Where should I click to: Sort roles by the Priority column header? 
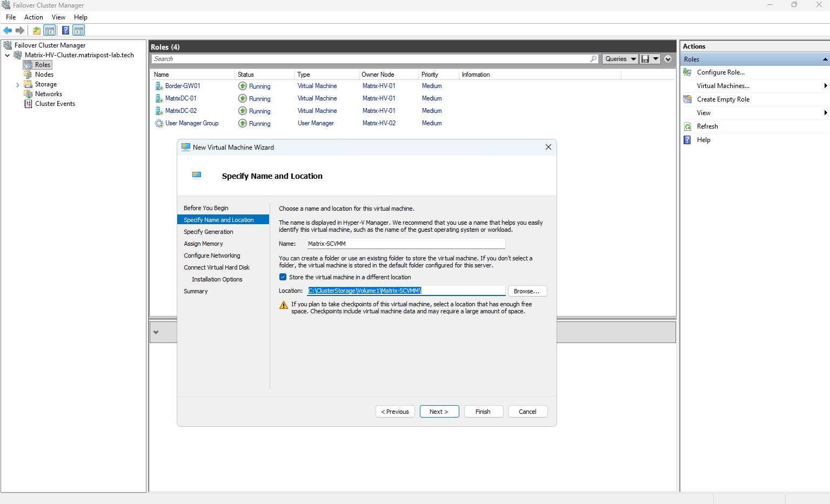pos(438,75)
